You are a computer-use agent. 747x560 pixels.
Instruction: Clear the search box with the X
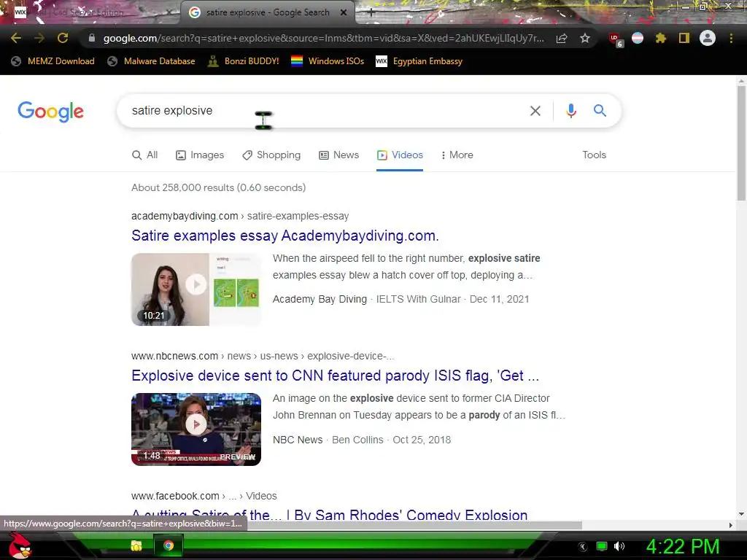click(535, 111)
